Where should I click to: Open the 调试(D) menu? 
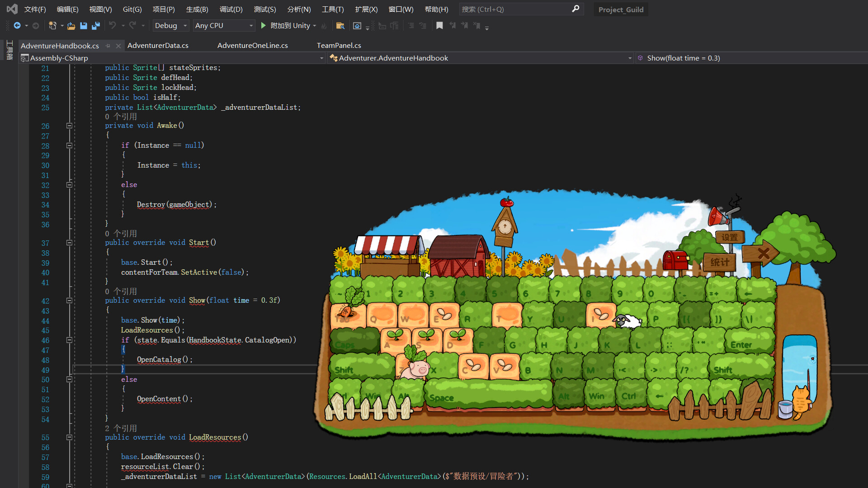[x=231, y=9]
